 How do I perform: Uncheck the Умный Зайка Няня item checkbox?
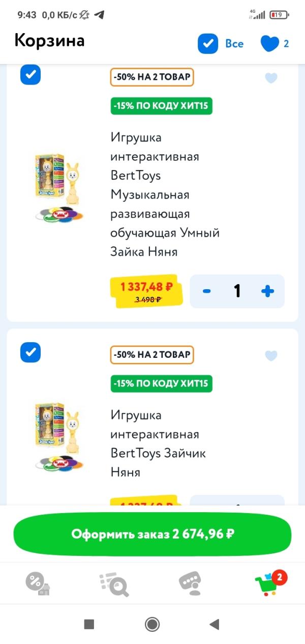point(30,75)
